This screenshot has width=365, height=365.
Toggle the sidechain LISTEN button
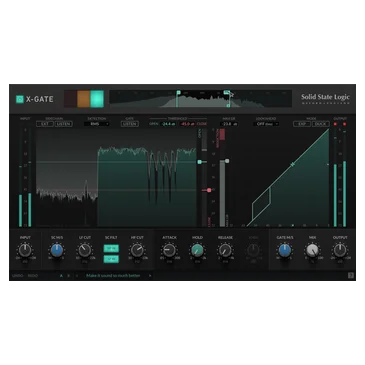63,124
